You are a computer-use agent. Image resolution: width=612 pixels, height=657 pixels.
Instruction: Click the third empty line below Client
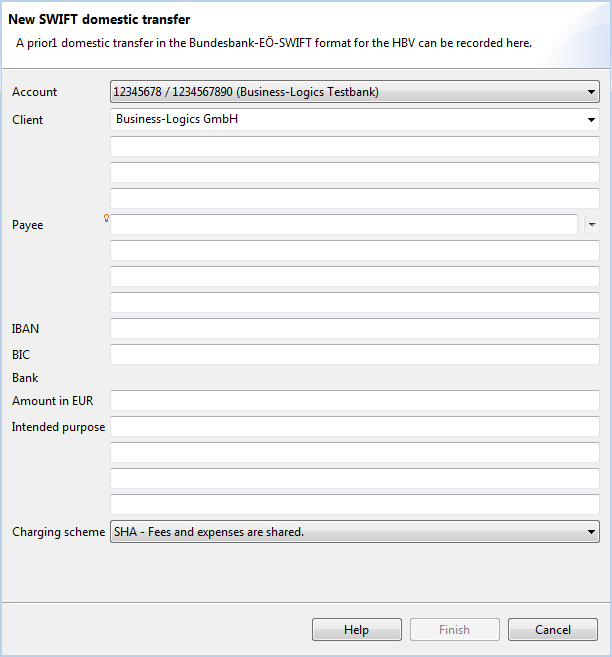point(355,199)
